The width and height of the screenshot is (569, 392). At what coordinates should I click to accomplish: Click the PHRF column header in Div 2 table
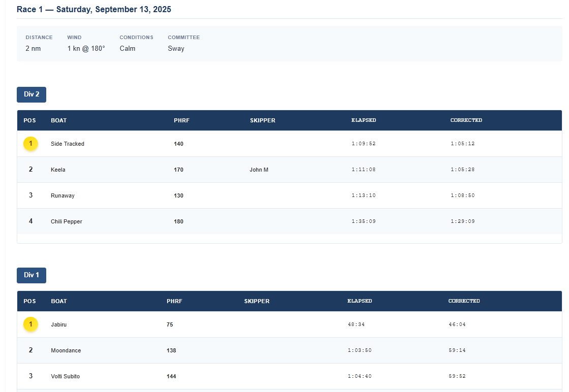click(181, 120)
